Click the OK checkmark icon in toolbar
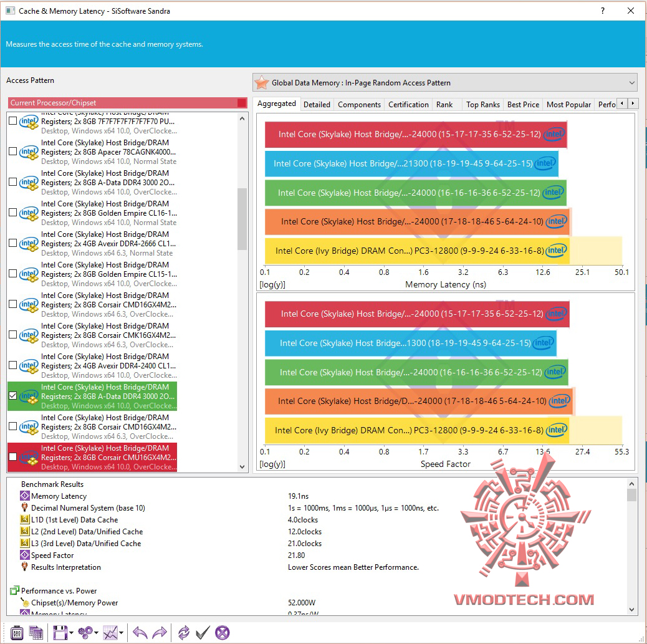Screen dimensions: 647x644 203,632
